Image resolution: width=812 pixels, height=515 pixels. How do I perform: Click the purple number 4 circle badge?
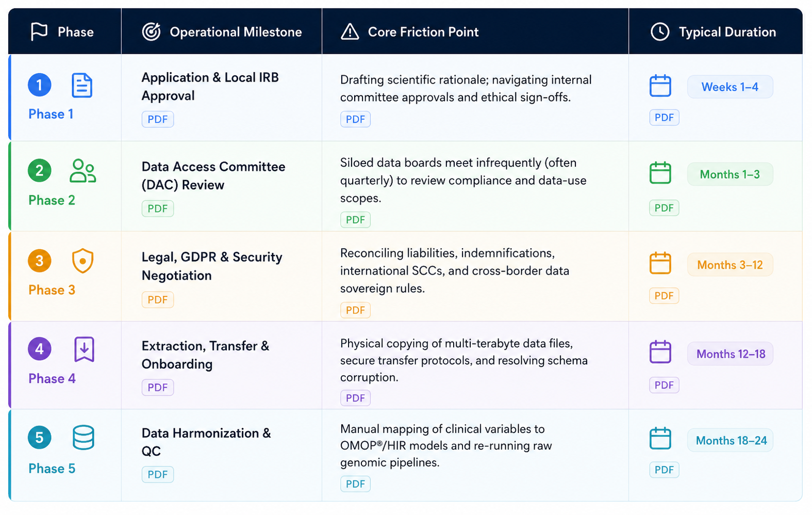coord(39,349)
